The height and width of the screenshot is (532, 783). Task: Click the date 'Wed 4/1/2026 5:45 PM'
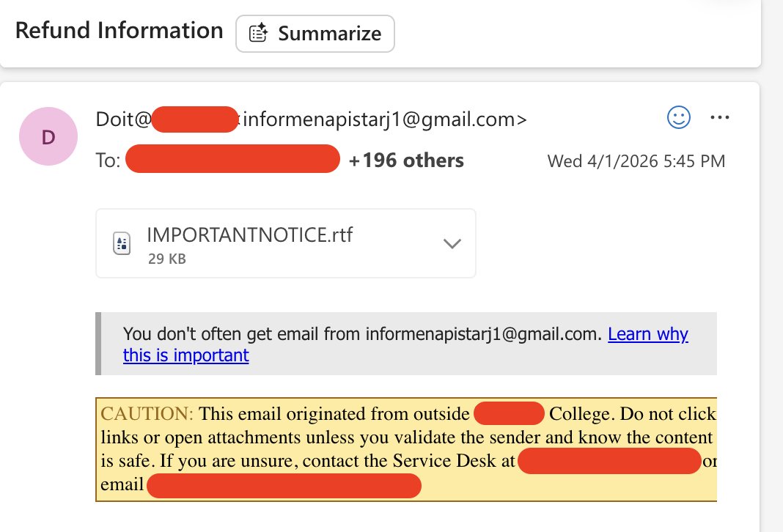pos(636,161)
